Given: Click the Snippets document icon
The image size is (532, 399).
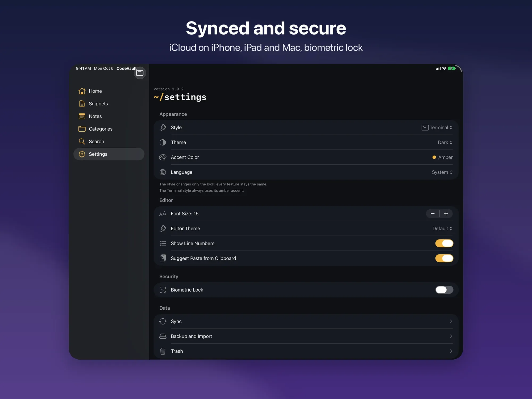Looking at the screenshot, I should tap(82, 104).
